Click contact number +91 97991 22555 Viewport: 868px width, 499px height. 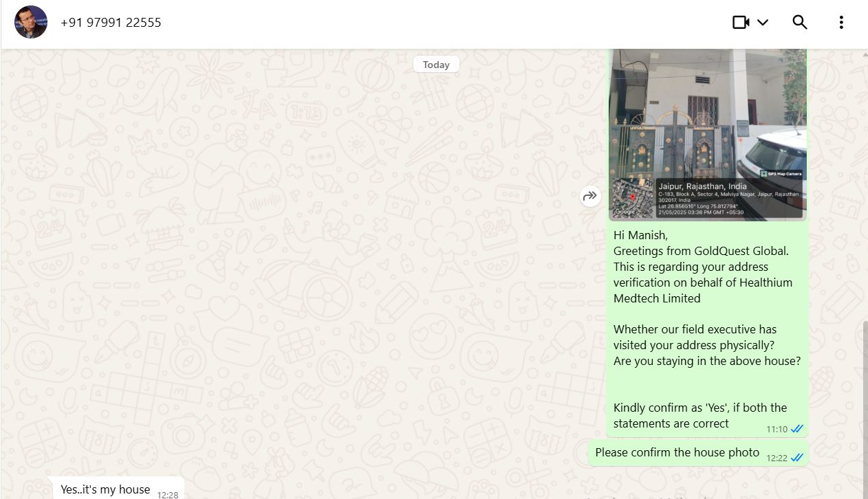111,23
